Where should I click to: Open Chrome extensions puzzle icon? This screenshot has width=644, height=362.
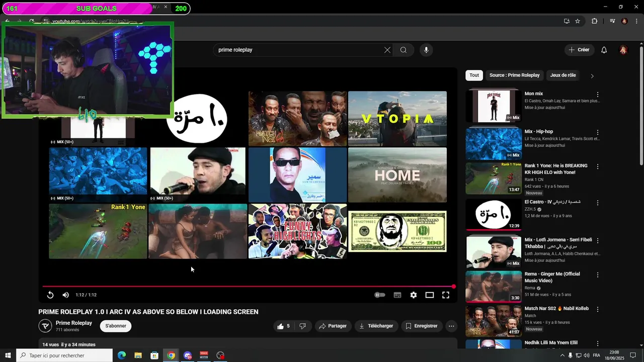(x=595, y=21)
